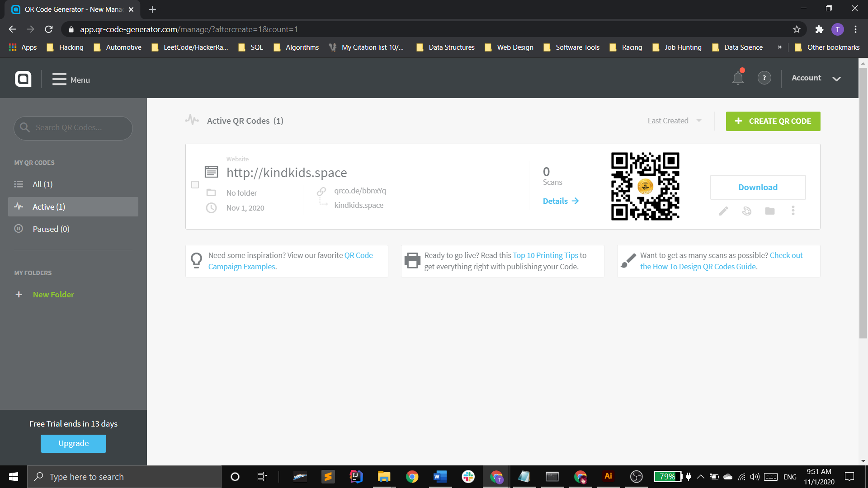Screen dimensions: 868x488
Task: Show Paused (0) QR codes
Action: (51, 229)
